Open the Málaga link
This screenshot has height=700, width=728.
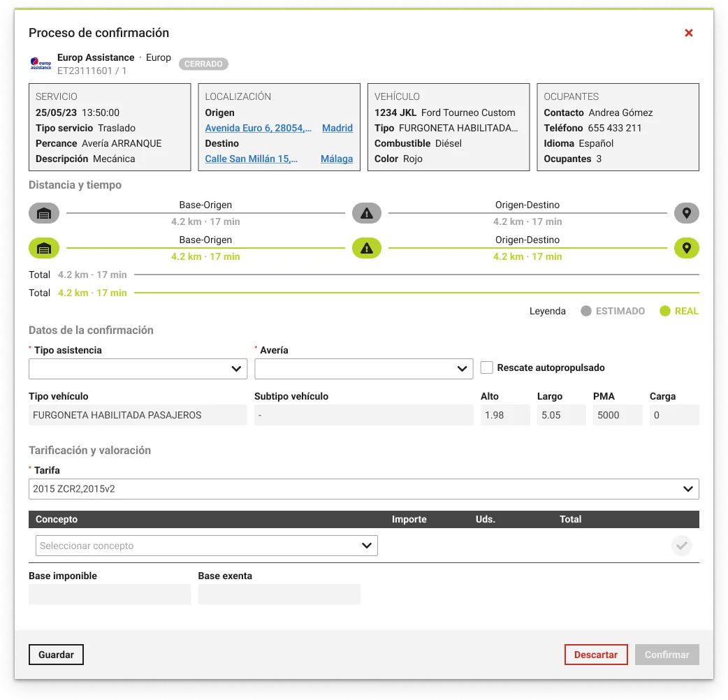tap(337, 159)
